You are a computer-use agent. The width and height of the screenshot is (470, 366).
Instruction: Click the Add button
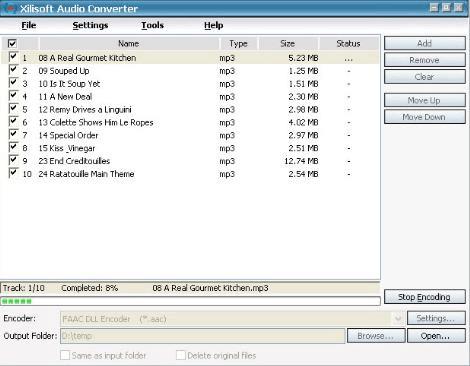425,43
